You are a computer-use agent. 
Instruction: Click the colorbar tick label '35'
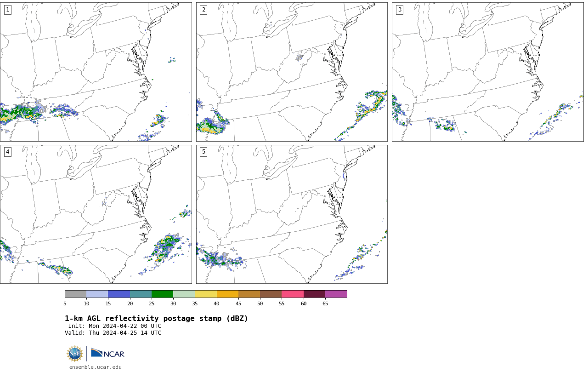195,303
